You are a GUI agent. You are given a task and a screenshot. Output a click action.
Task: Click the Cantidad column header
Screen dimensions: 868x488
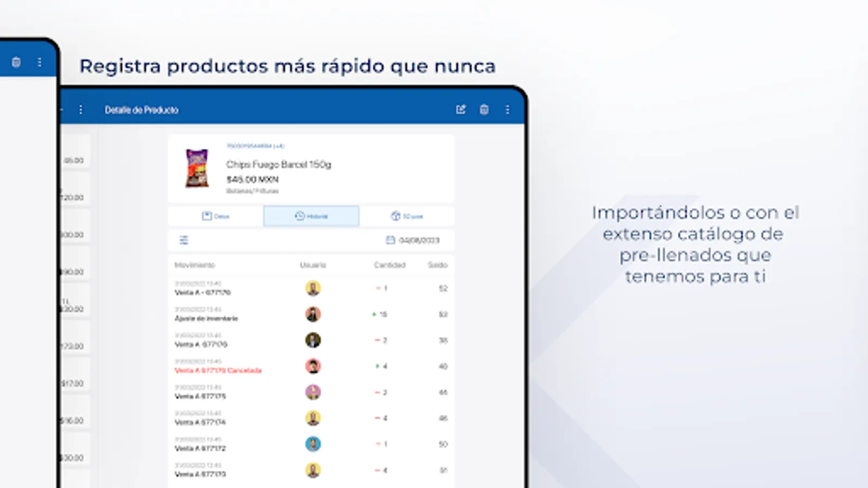390,265
